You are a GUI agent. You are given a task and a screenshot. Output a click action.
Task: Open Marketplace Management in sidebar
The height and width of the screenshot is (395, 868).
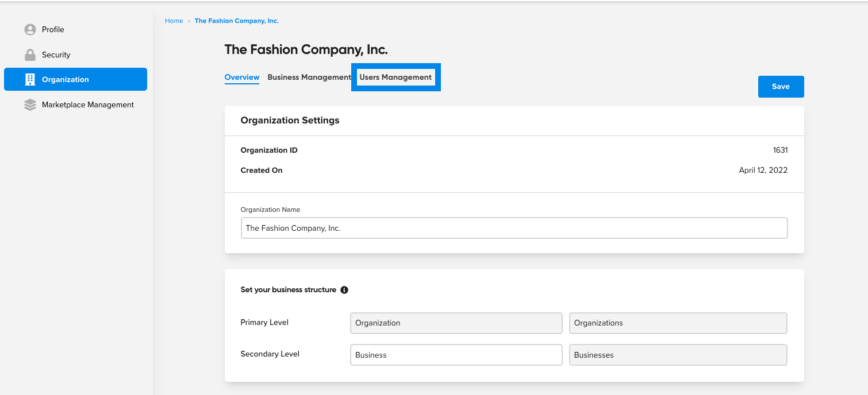pyautogui.click(x=75, y=105)
